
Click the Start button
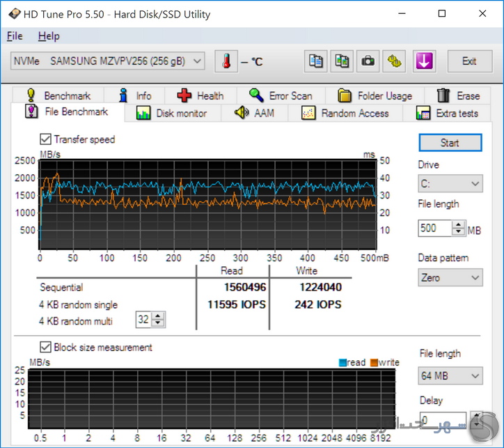(450, 142)
